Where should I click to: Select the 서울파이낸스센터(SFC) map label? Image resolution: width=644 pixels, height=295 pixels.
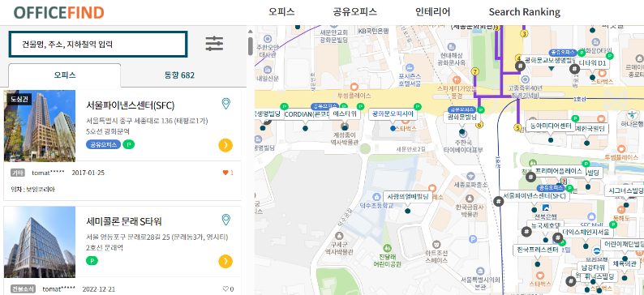(534, 195)
